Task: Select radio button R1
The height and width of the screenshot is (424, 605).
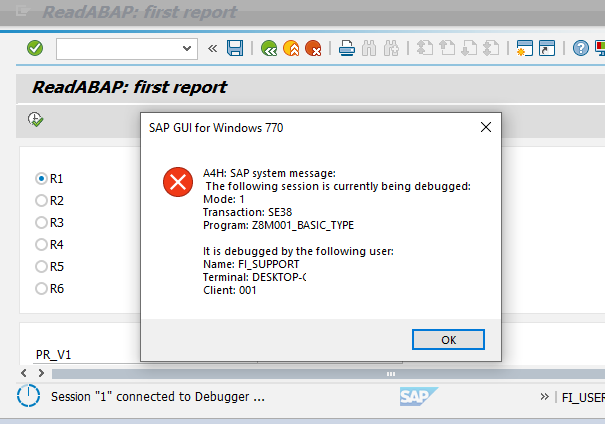Action: (41, 179)
